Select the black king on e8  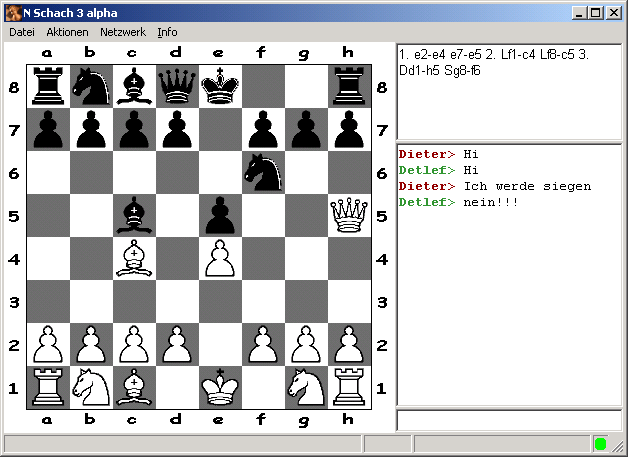point(220,87)
